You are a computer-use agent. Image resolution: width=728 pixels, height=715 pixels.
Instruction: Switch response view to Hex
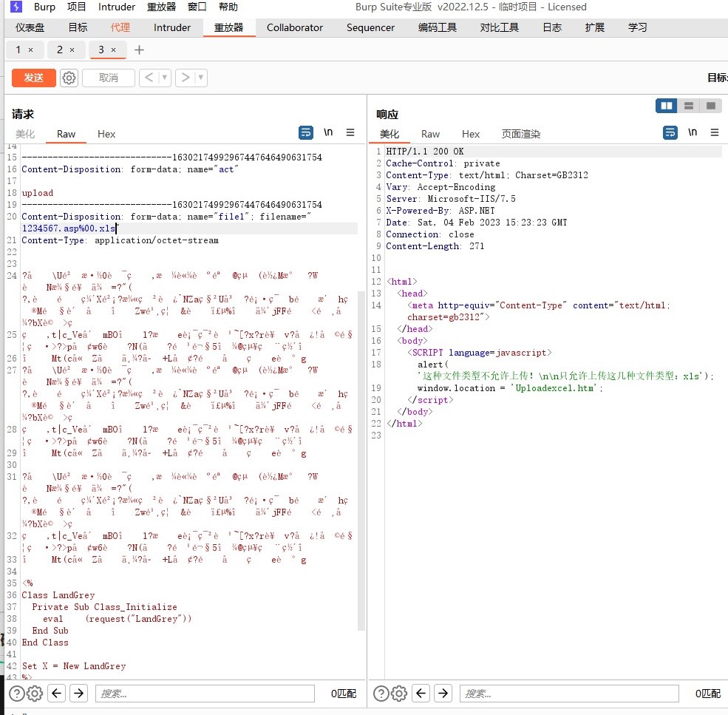[470, 134]
